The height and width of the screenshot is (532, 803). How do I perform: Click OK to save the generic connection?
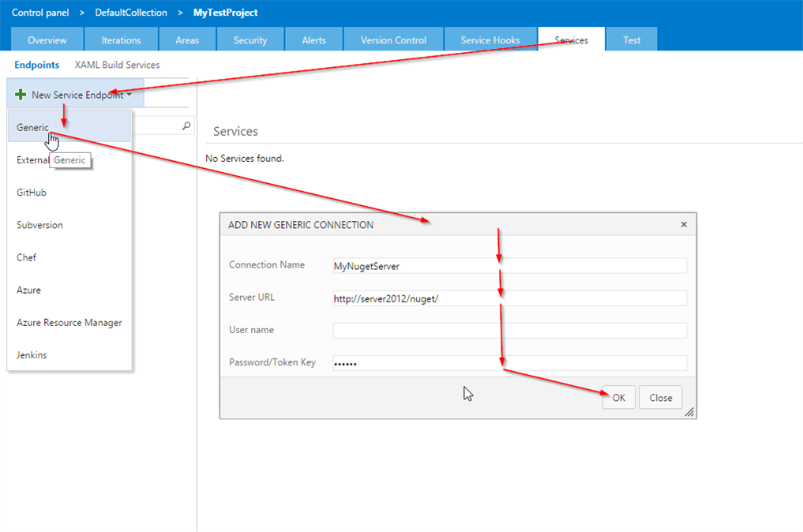click(x=618, y=397)
